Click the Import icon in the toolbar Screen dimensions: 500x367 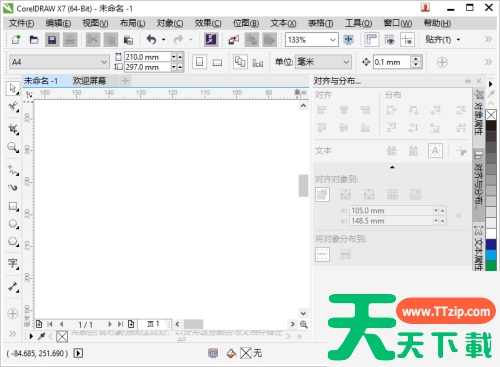pyautogui.click(x=234, y=40)
